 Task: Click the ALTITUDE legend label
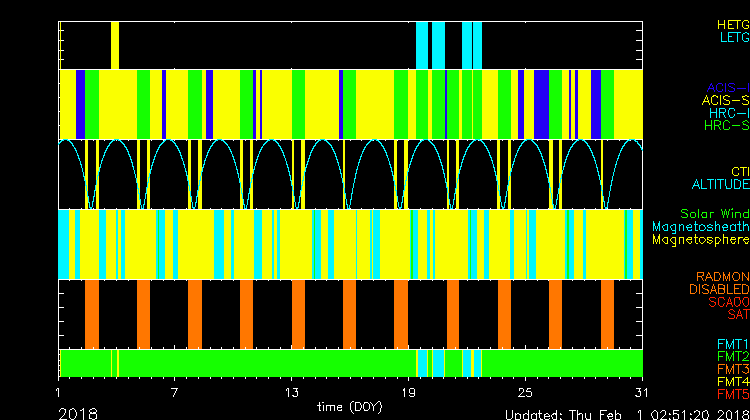click(720, 185)
